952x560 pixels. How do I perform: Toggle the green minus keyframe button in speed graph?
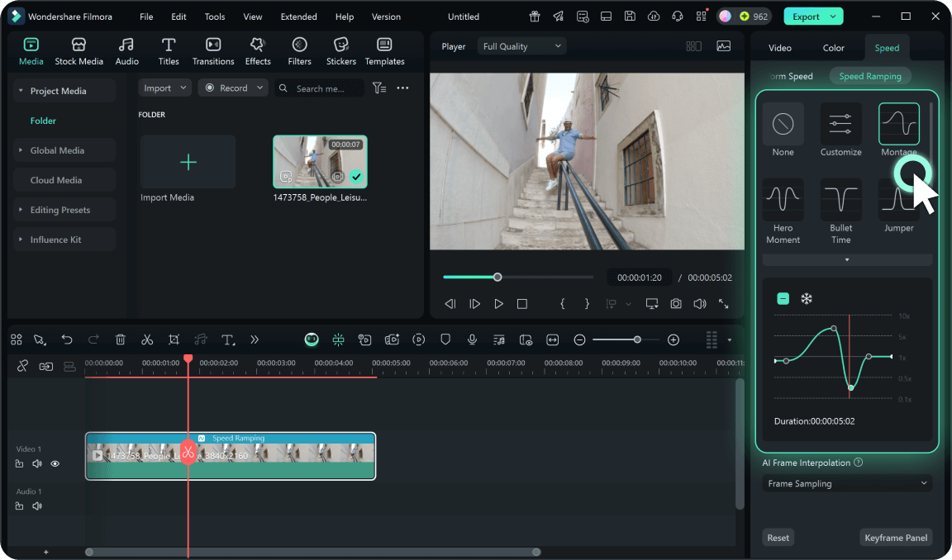[x=783, y=298]
